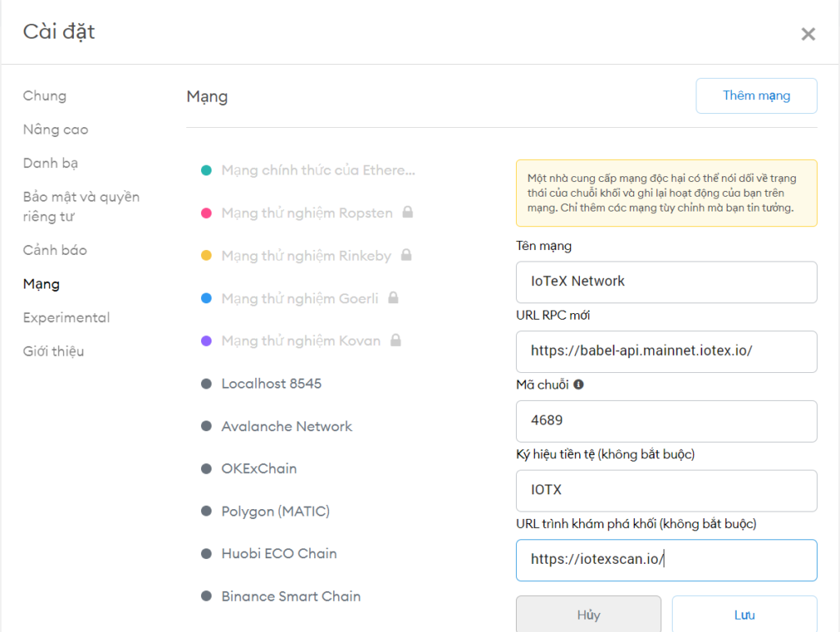Click the gray dot beside Avalanche Network
The image size is (840, 632).
coord(206,426)
